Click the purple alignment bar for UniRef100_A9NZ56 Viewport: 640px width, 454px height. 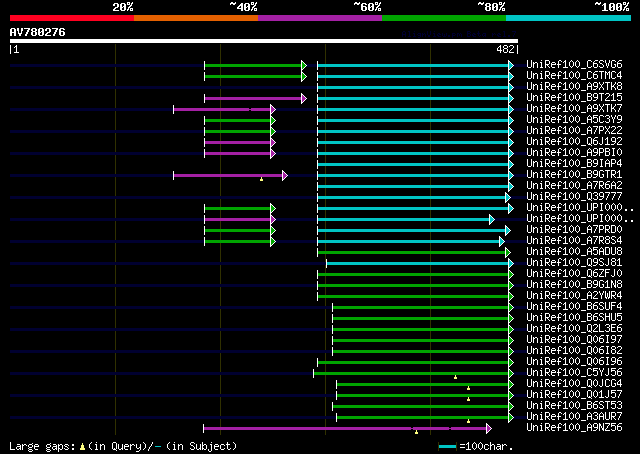(x=345, y=429)
